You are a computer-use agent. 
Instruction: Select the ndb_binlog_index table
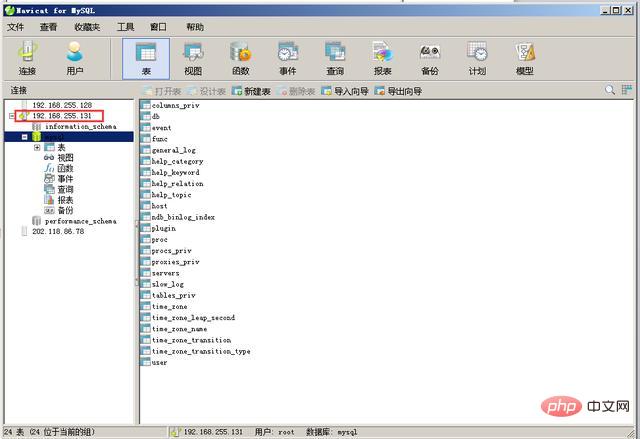pos(183,217)
